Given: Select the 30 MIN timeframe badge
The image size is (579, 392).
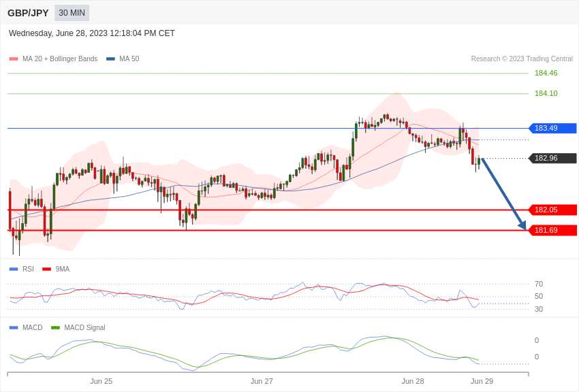Looking at the screenshot, I should click(x=72, y=13).
